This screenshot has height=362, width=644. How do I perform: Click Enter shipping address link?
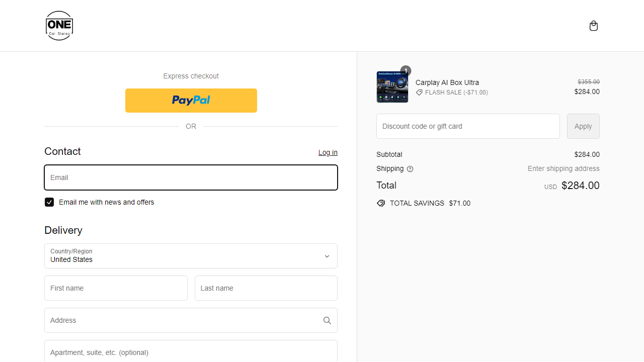click(563, 168)
